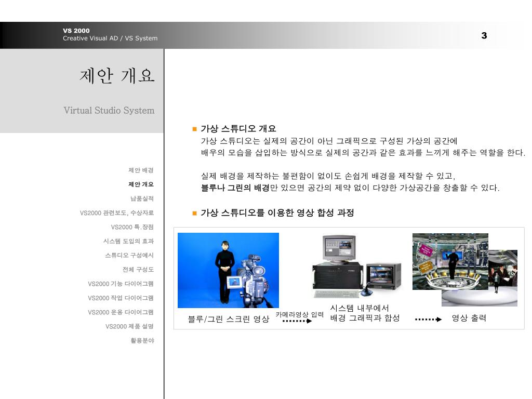Screen dimensions: 532x399
Task: Click the bold phrase 블루나 그린의 배경
Action: [235, 188]
